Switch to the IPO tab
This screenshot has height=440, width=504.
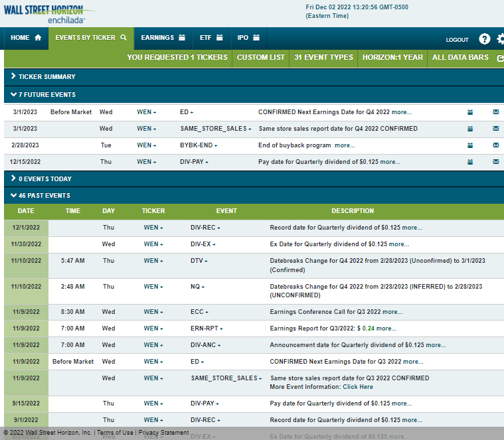(248, 38)
